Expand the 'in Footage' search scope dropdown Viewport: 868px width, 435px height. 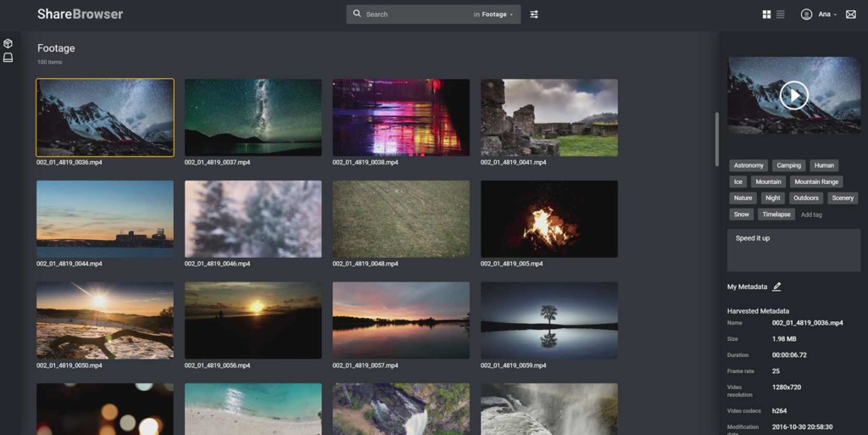click(x=493, y=14)
